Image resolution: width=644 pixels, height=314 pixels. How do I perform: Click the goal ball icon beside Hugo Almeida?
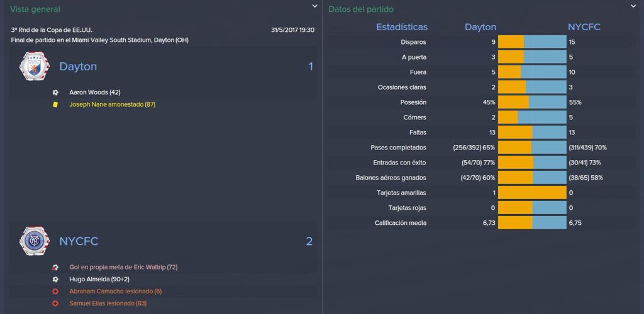click(55, 279)
